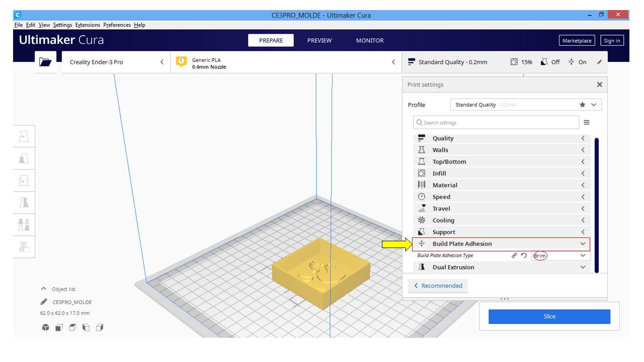Click the Search settings field
The height and width of the screenshot is (362, 644).
click(496, 122)
